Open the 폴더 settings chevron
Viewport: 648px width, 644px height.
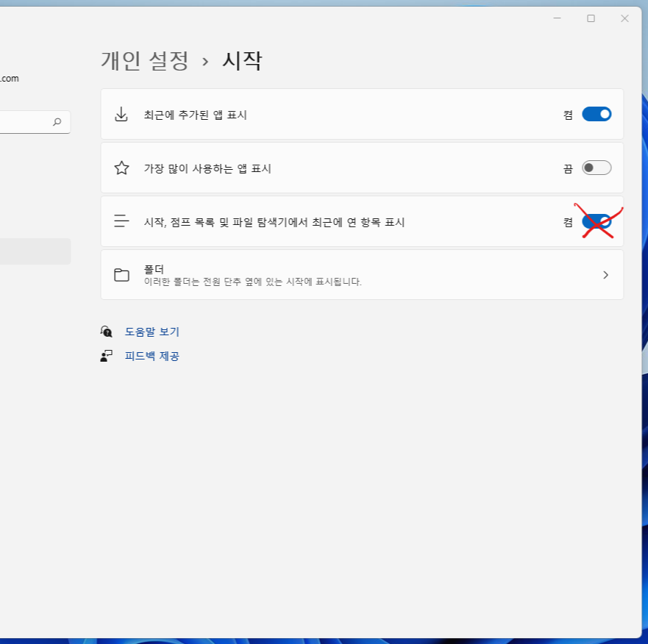click(605, 275)
